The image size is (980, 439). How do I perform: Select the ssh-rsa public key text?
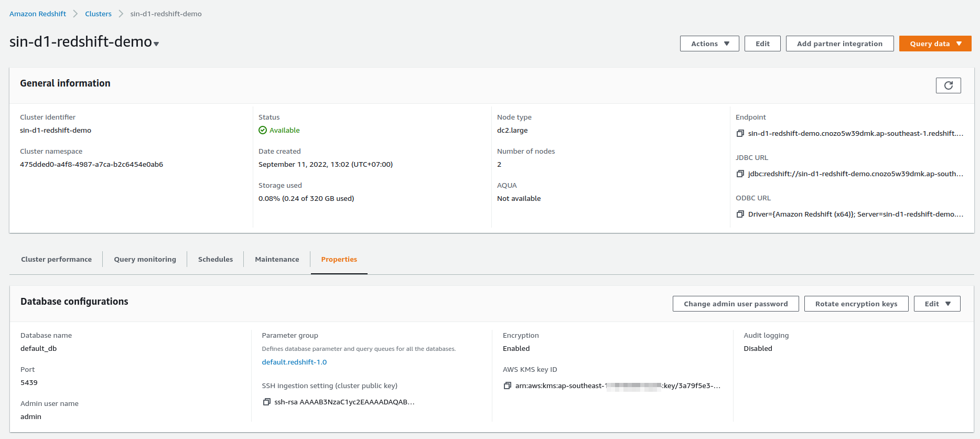(x=344, y=402)
